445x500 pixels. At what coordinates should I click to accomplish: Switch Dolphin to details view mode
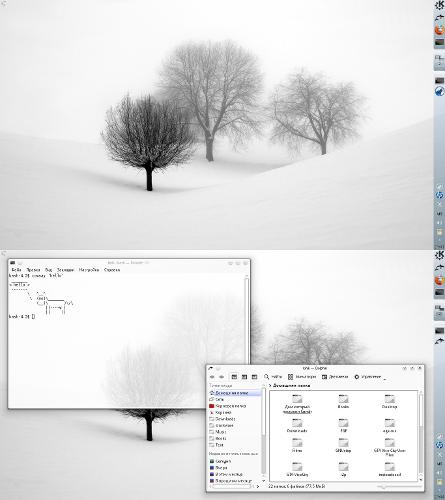click(244, 377)
